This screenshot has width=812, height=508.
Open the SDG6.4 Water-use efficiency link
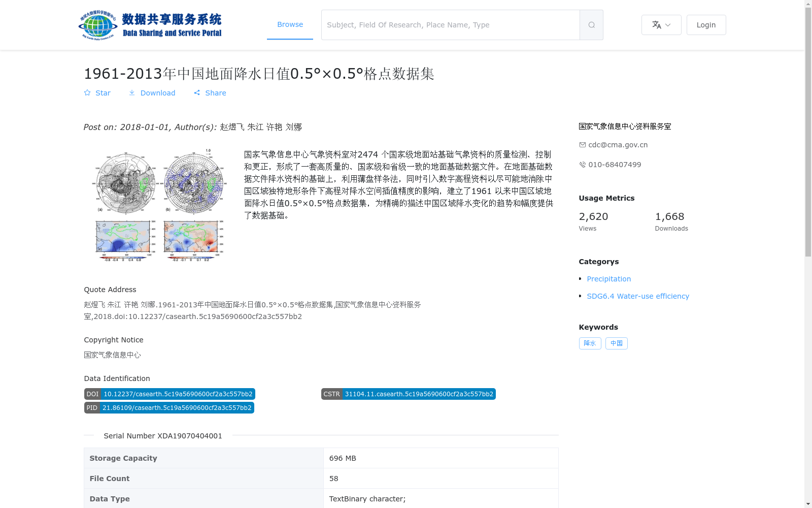(638, 296)
